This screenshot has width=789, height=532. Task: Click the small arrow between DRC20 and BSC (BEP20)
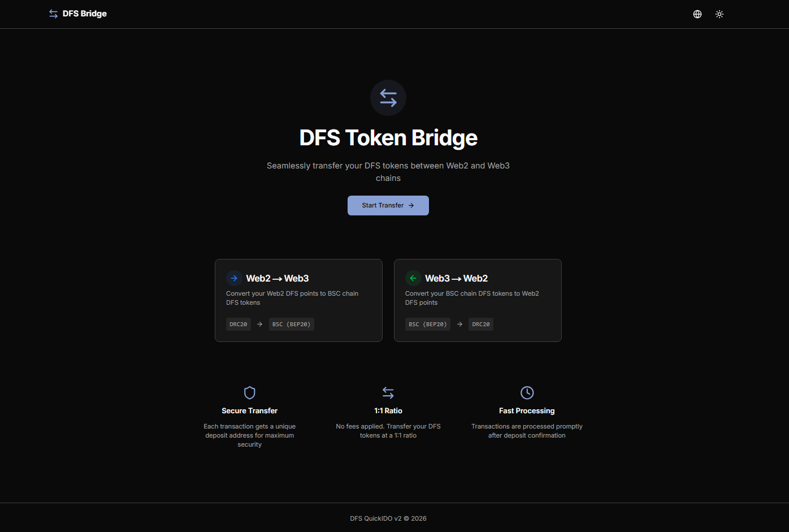coord(260,324)
